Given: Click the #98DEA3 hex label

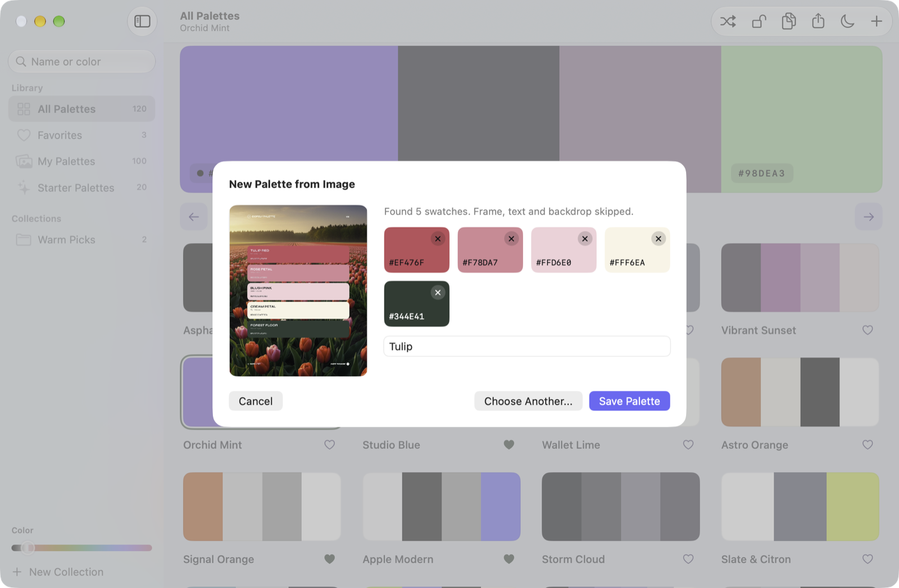Looking at the screenshot, I should pyautogui.click(x=762, y=173).
